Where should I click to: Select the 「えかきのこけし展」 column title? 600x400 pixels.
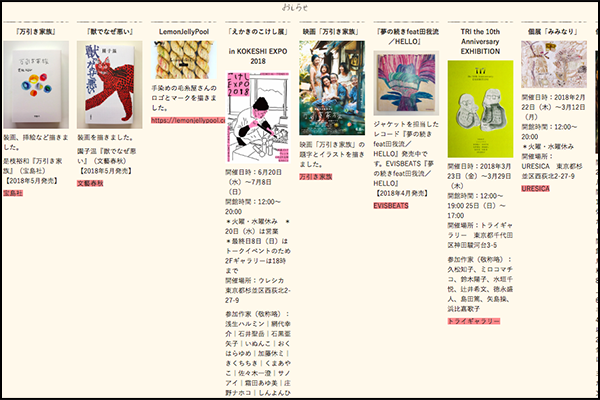pyautogui.click(x=257, y=32)
